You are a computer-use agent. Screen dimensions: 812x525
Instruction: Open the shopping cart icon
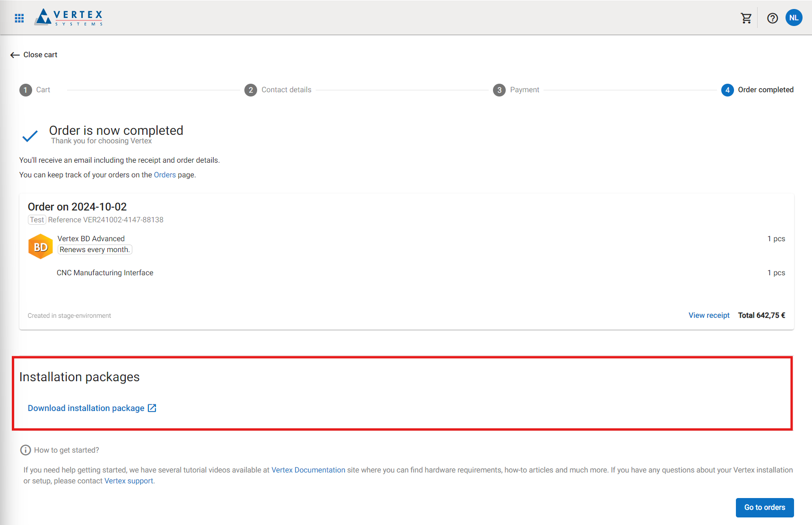[746, 18]
